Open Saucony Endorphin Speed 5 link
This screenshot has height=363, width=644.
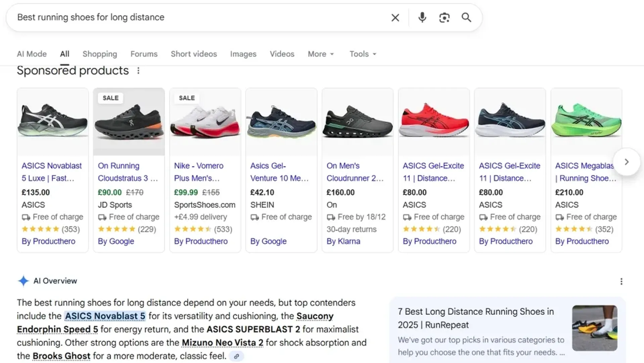pos(57,329)
